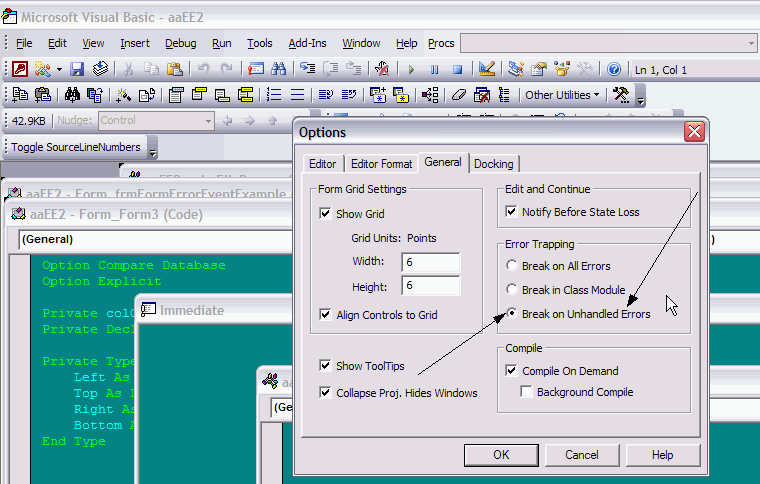Click the Paste clipboard icon
The width and height of the screenshot is (760, 484).
tap(174, 69)
